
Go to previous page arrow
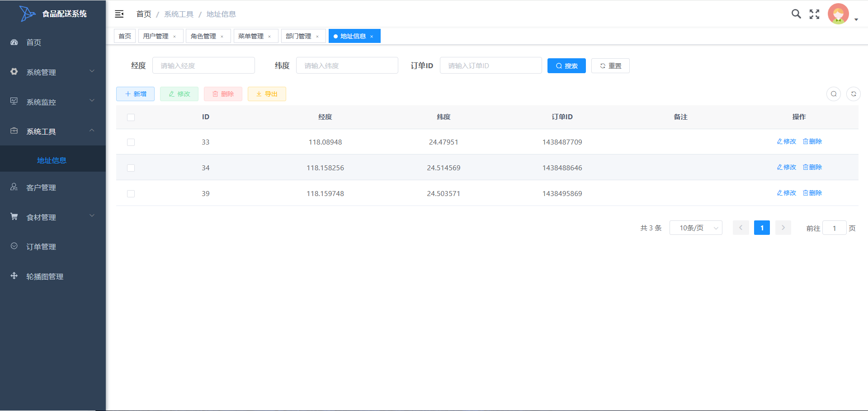(741, 228)
